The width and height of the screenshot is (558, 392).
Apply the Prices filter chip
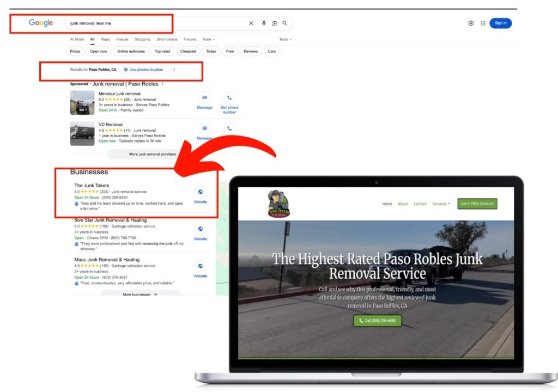coord(75,52)
